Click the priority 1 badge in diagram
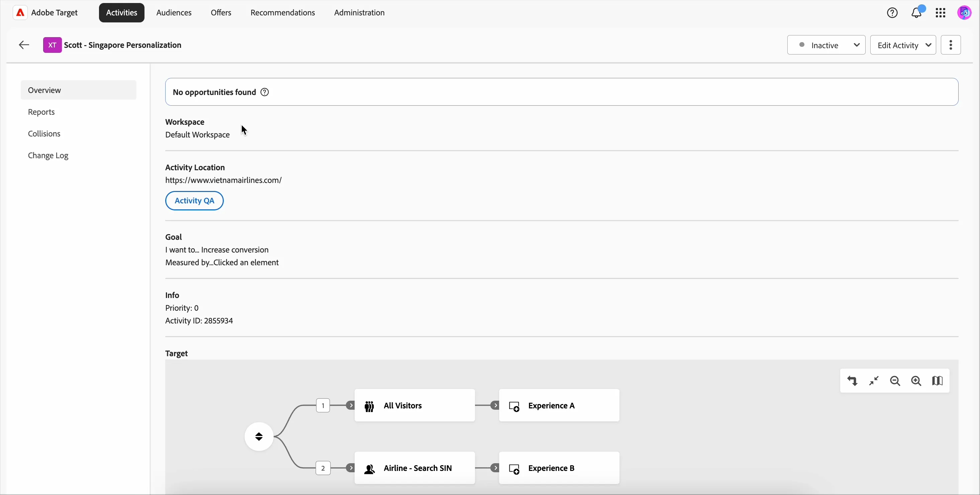980x495 pixels. (323, 406)
